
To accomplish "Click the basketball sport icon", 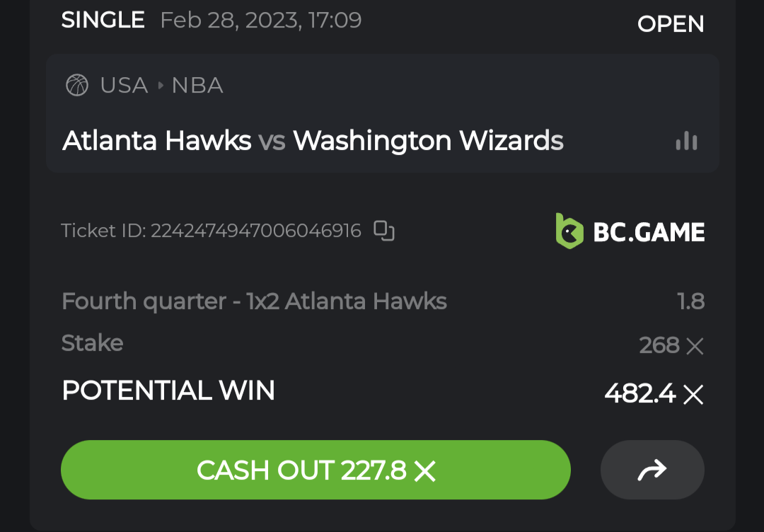I will (77, 86).
